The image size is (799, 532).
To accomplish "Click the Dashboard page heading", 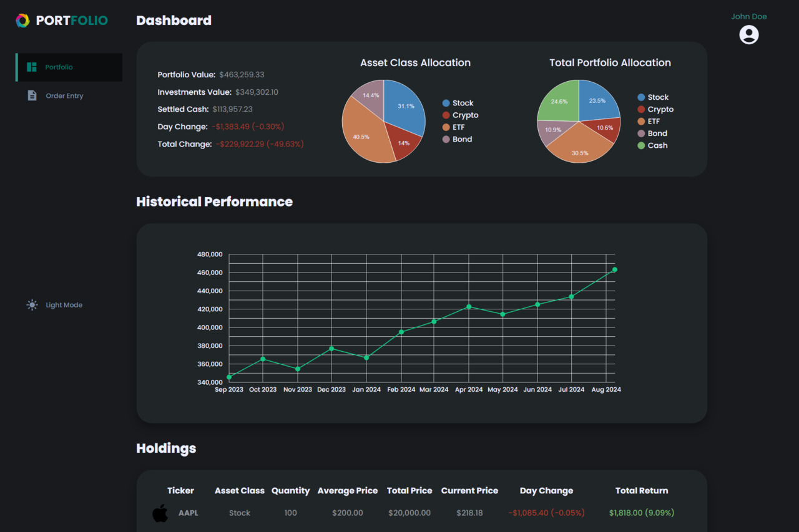I will 174,21.
